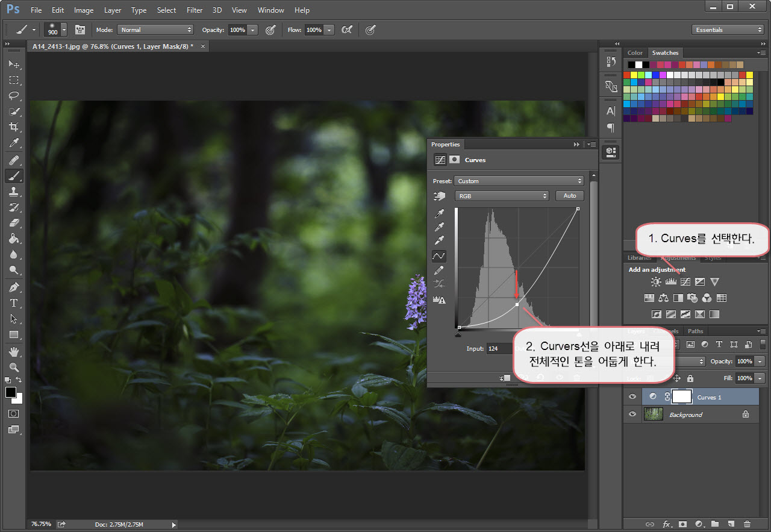
Task: Select the Eraser tool
Action: coord(14,223)
